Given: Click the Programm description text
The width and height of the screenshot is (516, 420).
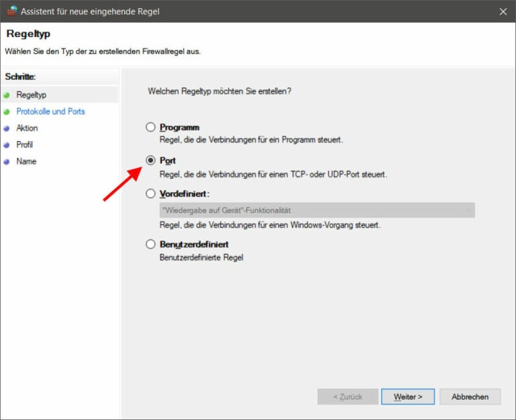Looking at the screenshot, I should pos(251,140).
